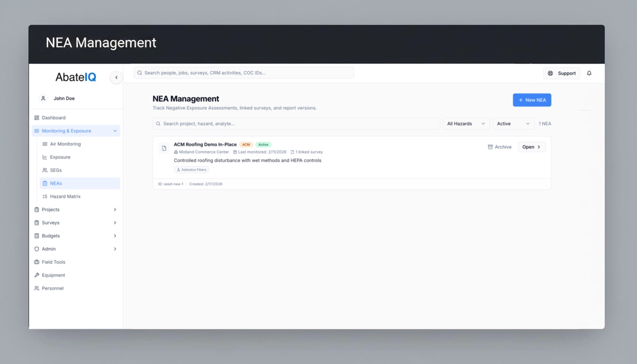The height and width of the screenshot is (364, 637).
Task: Go to Air Monitoring page
Action: [x=80, y=144]
